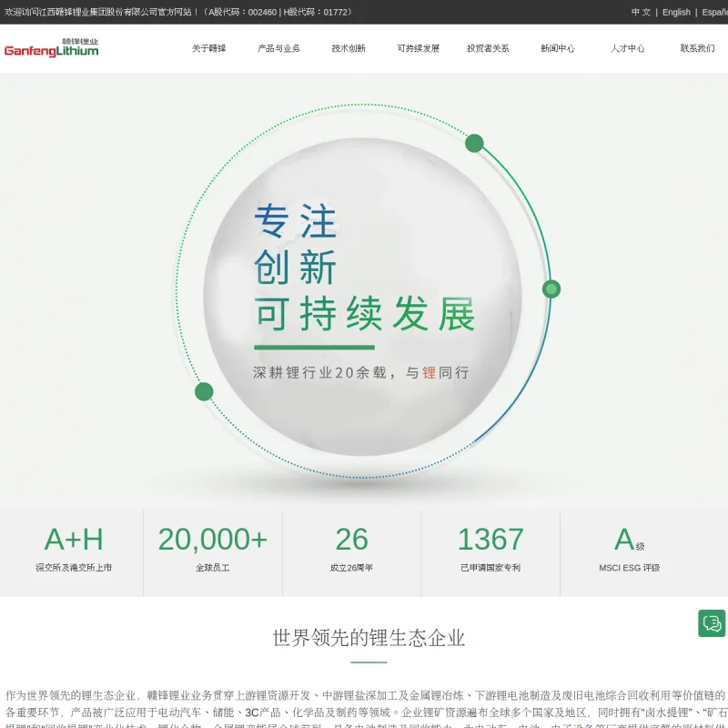Image resolution: width=728 pixels, height=728 pixels.
Task: Select the lower-left green dot on the ring
Action: 204,391
